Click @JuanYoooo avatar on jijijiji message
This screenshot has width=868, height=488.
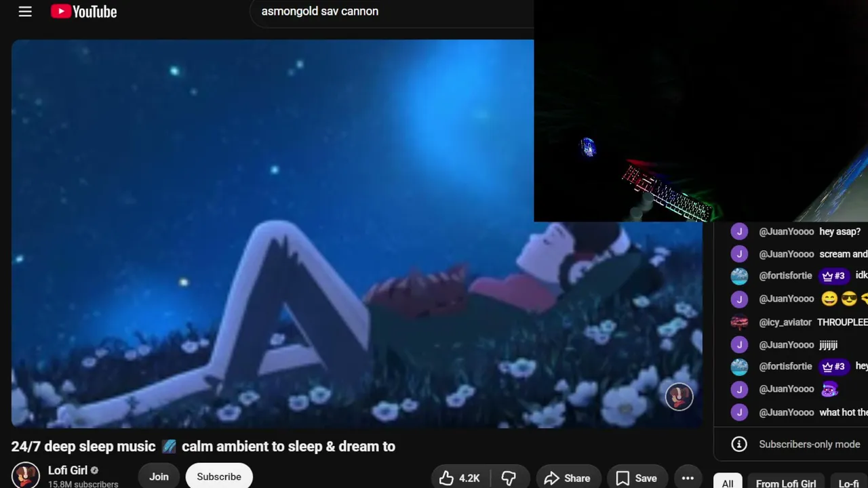tap(739, 345)
